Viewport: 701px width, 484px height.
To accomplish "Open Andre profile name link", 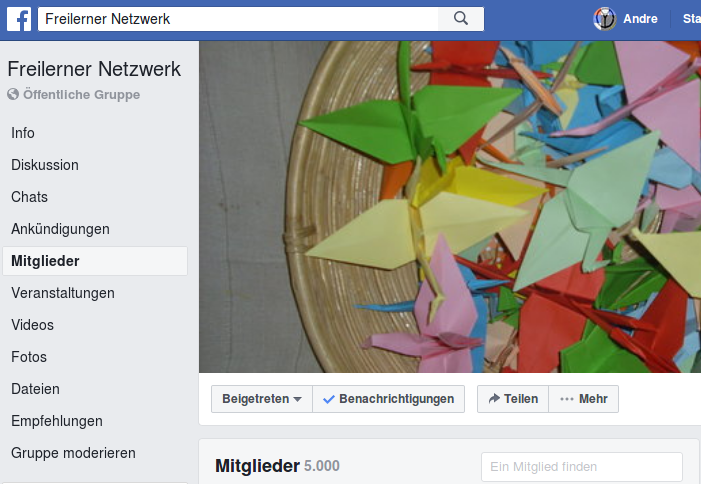I will tap(640, 19).
